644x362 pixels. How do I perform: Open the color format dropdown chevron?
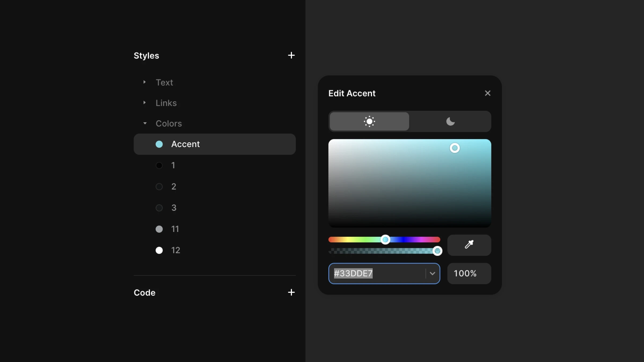point(432,274)
